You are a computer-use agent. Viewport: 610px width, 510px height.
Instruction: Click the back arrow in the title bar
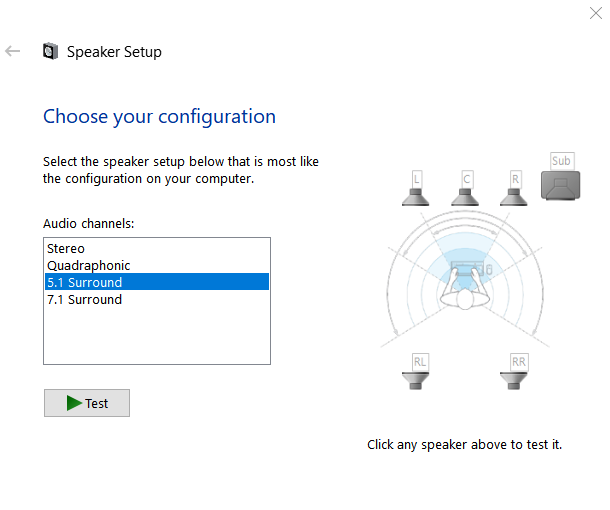tap(13, 51)
